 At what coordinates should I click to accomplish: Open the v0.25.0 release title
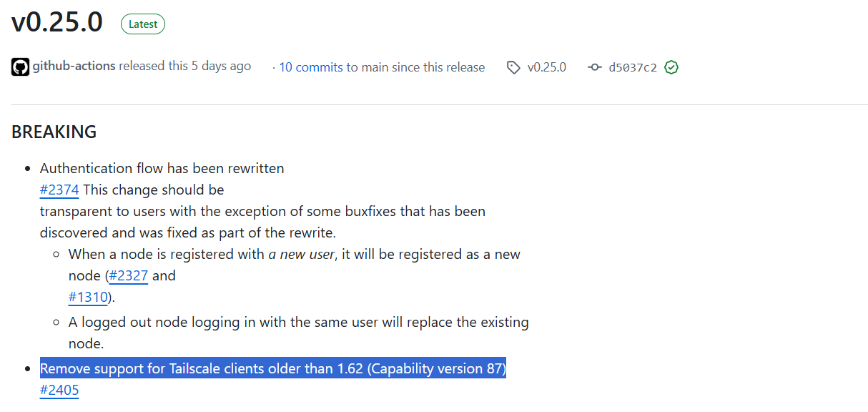click(x=57, y=23)
